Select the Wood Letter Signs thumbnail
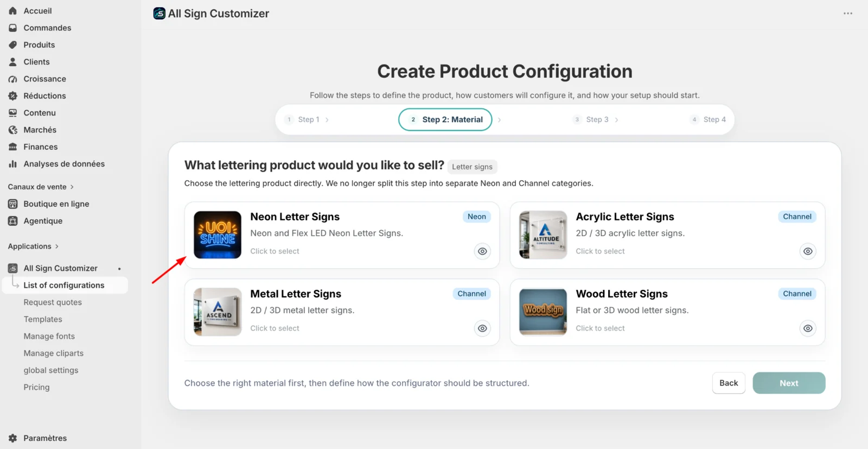The image size is (868, 449). point(543,312)
